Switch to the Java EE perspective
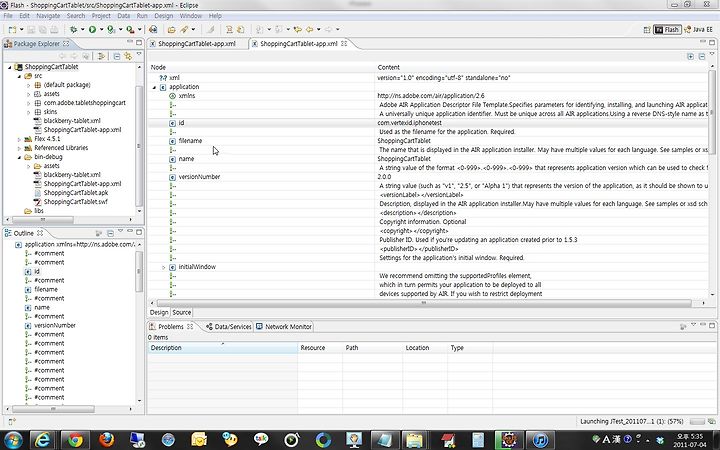720x450 pixels. 698,30
